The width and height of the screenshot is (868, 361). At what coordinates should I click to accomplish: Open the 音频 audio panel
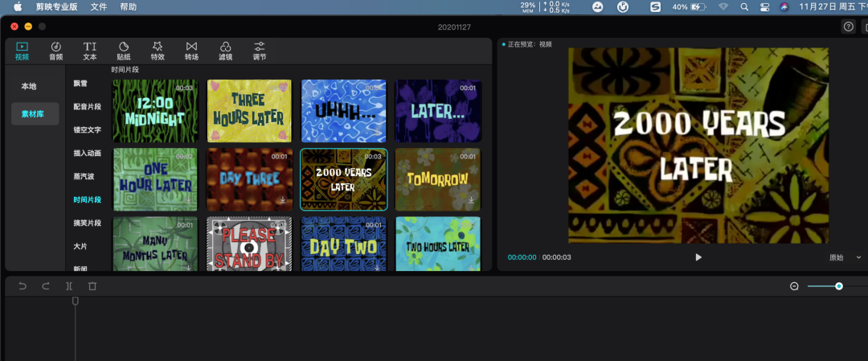[55, 51]
